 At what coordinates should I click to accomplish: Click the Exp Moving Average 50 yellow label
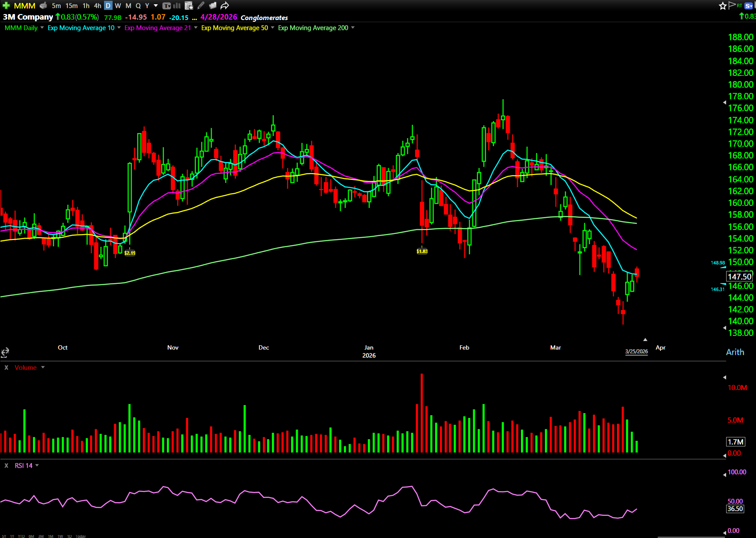click(x=234, y=28)
